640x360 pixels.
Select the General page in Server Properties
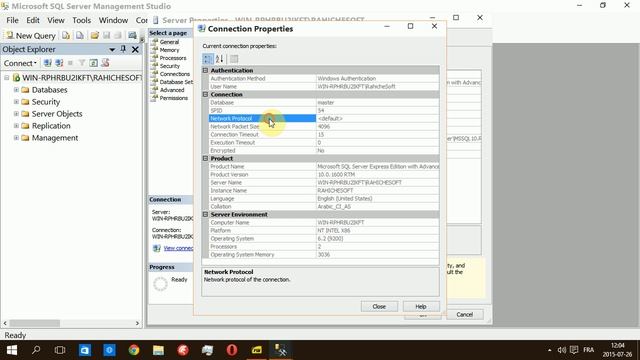point(169,42)
